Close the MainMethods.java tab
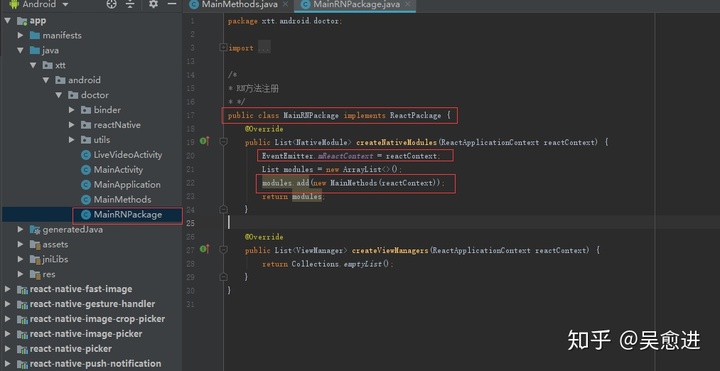The height and width of the screenshot is (371, 720). (x=286, y=5)
